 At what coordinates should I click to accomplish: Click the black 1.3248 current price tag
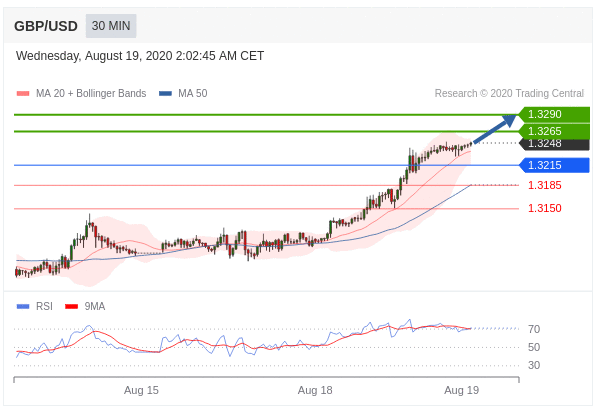pyautogui.click(x=554, y=144)
